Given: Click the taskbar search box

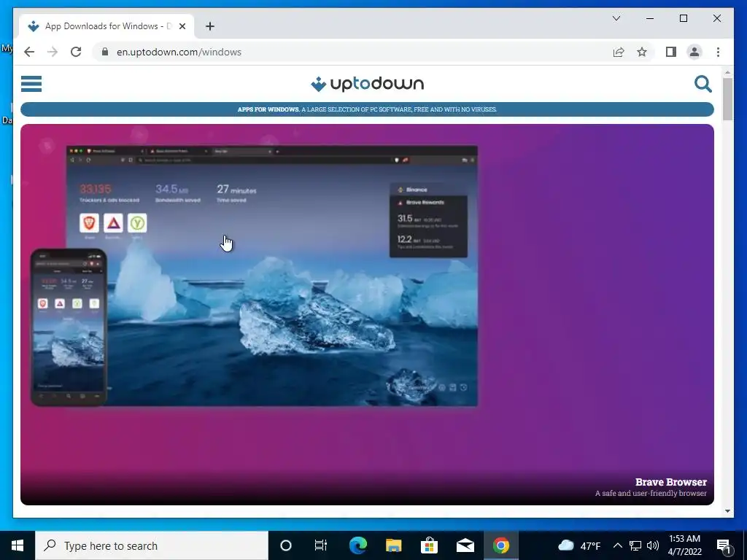Looking at the screenshot, I should [152, 545].
